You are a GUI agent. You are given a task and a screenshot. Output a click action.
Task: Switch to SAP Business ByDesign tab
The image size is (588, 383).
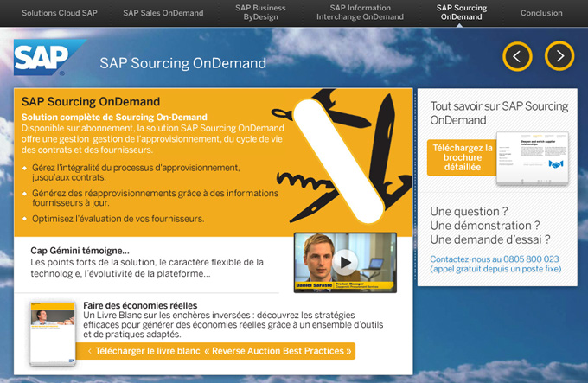click(x=260, y=12)
